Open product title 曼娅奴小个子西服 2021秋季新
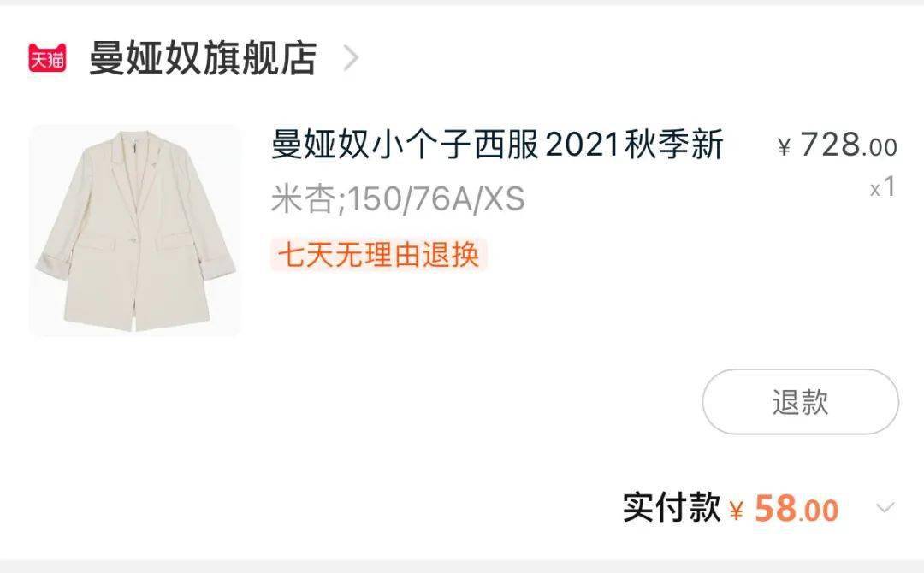This screenshot has width=924, height=573. coord(497,145)
